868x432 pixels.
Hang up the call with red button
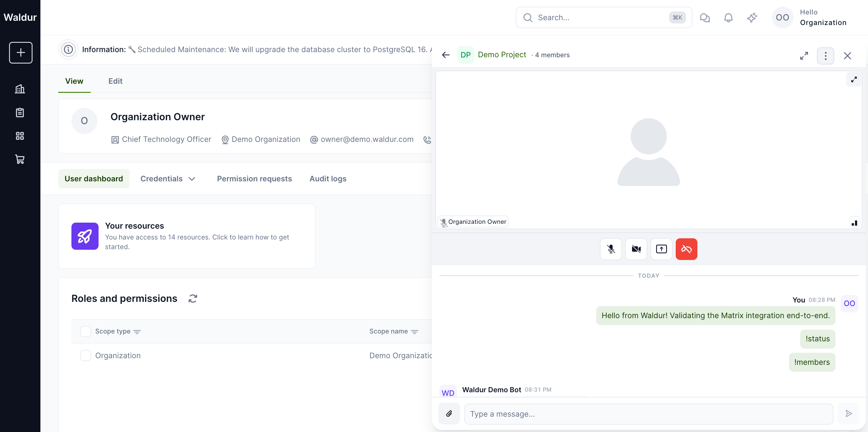pyautogui.click(x=686, y=249)
